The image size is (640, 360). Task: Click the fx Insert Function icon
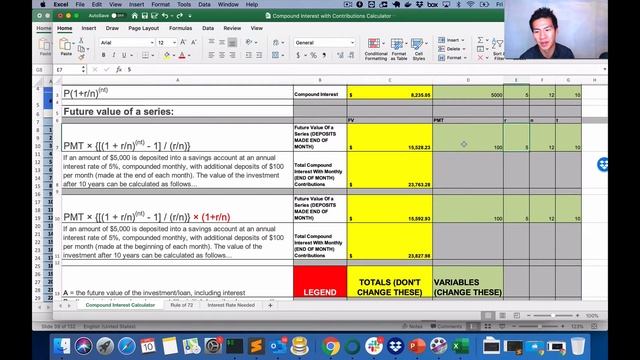pos(119,70)
